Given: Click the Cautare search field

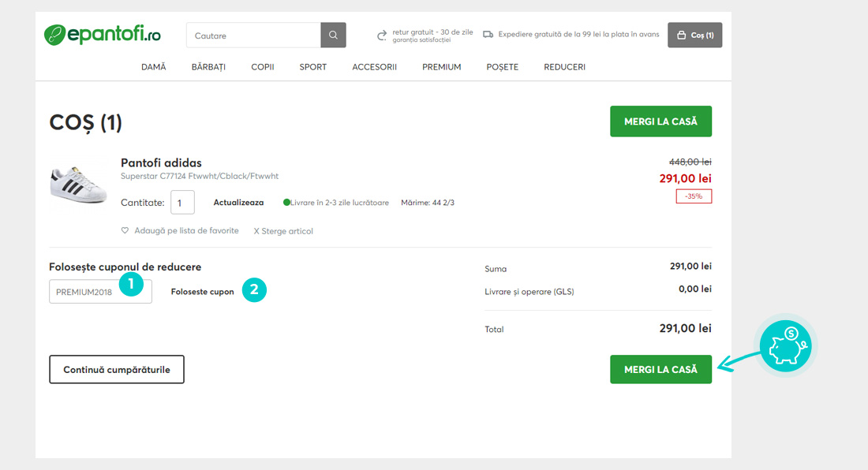Looking at the screenshot, I should (253, 35).
